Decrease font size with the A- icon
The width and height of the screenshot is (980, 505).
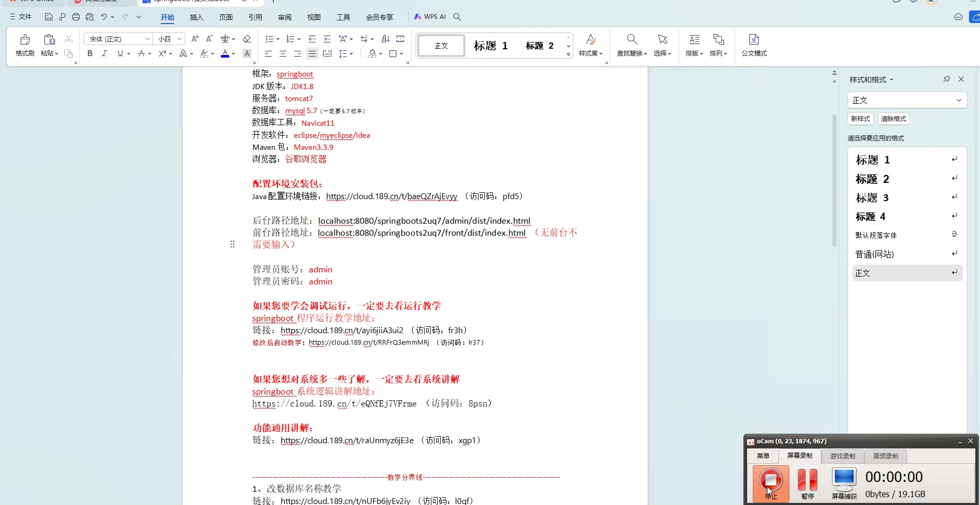point(209,39)
